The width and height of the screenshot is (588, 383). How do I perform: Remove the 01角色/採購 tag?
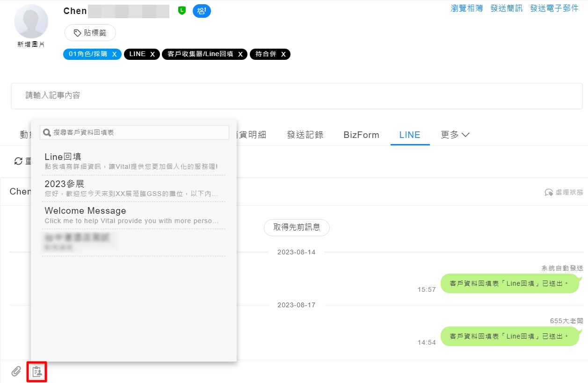[114, 54]
